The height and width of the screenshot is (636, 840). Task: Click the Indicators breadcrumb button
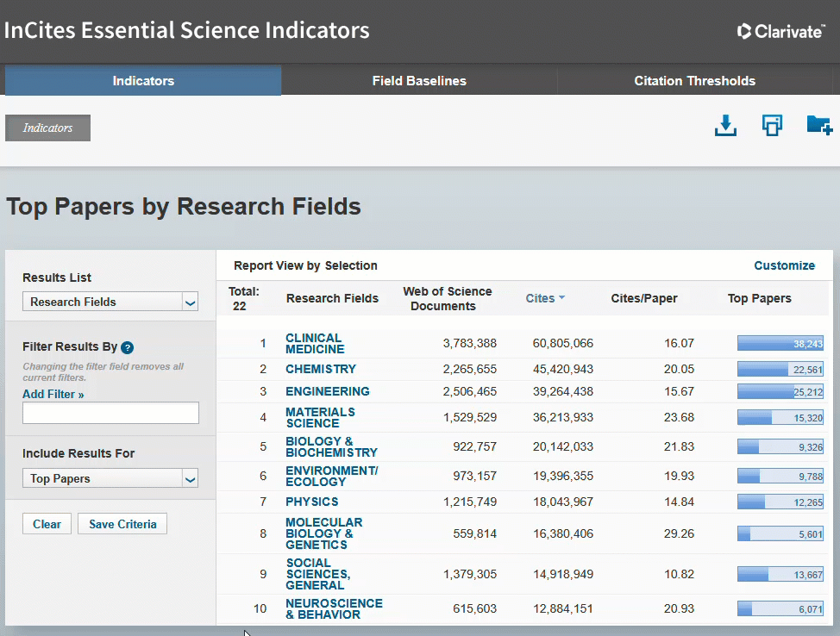tap(47, 128)
